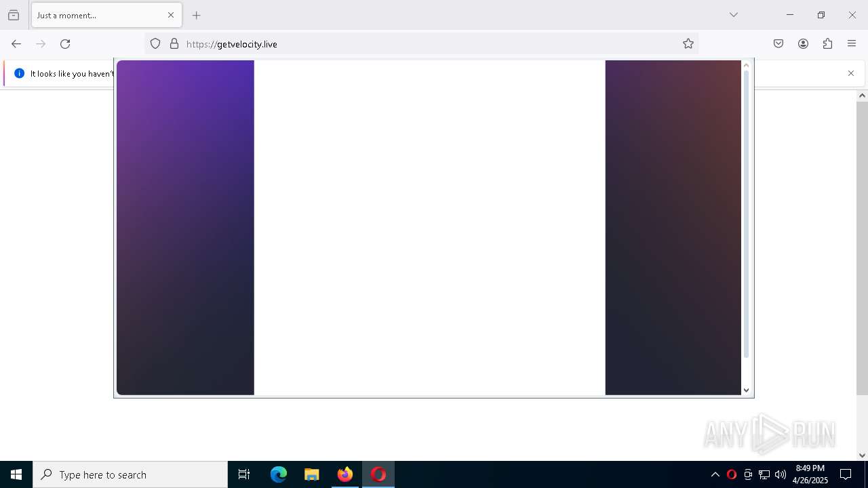Screen dimensions: 868x488
Task: Click the meet now camera tray icon
Action: (x=748, y=474)
